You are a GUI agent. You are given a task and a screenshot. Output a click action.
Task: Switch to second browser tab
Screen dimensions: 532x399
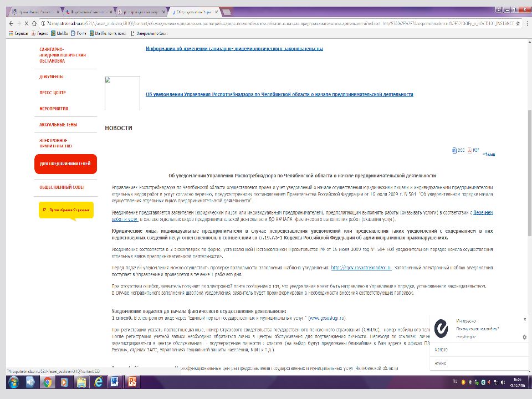click(x=88, y=12)
